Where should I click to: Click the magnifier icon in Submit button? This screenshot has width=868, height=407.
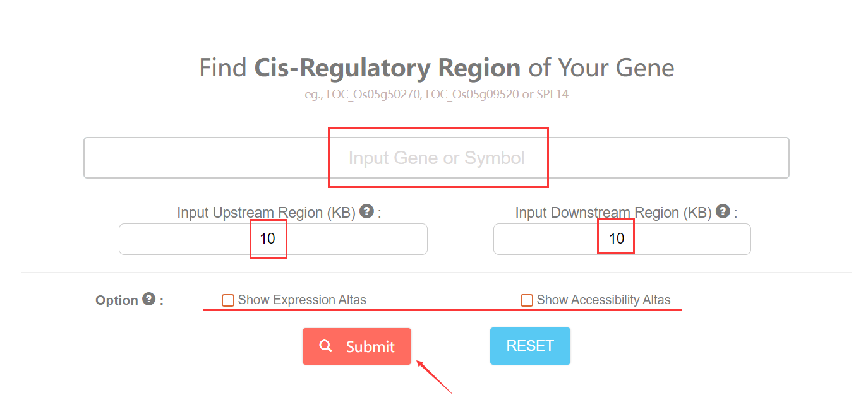click(326, 346)
